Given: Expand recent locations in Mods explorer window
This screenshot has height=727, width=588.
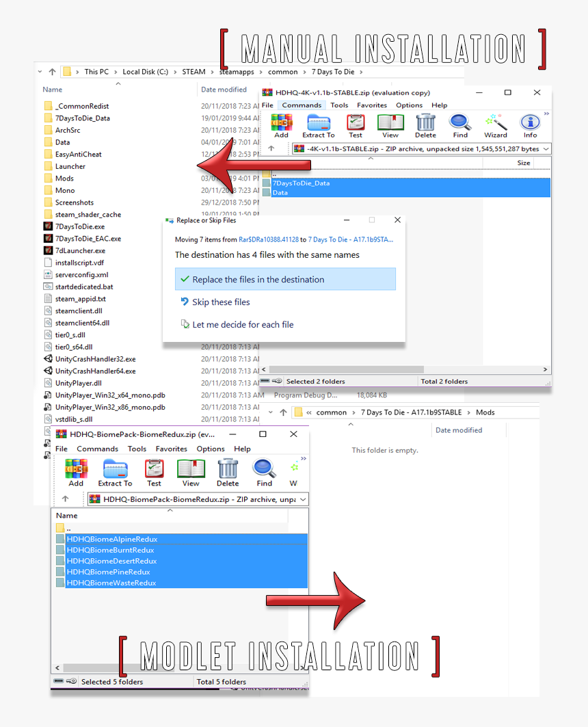Looking at the screenshot, I should click(x=271, y=412).
